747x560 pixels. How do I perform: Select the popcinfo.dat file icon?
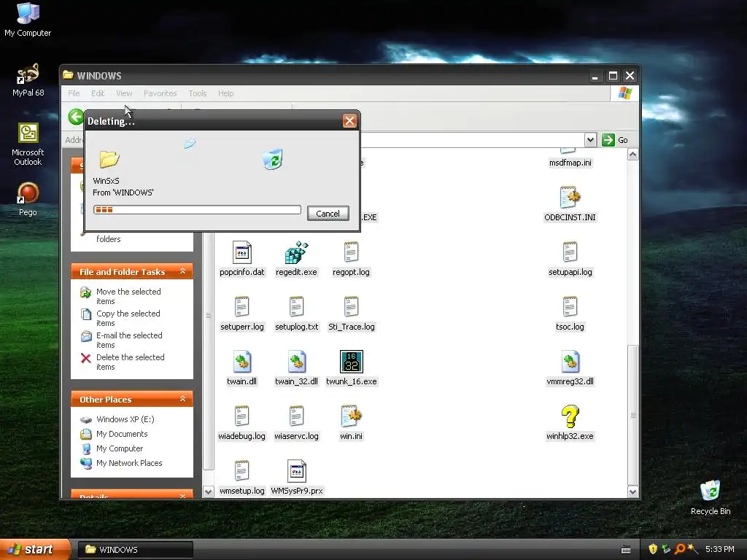point(242,259)
